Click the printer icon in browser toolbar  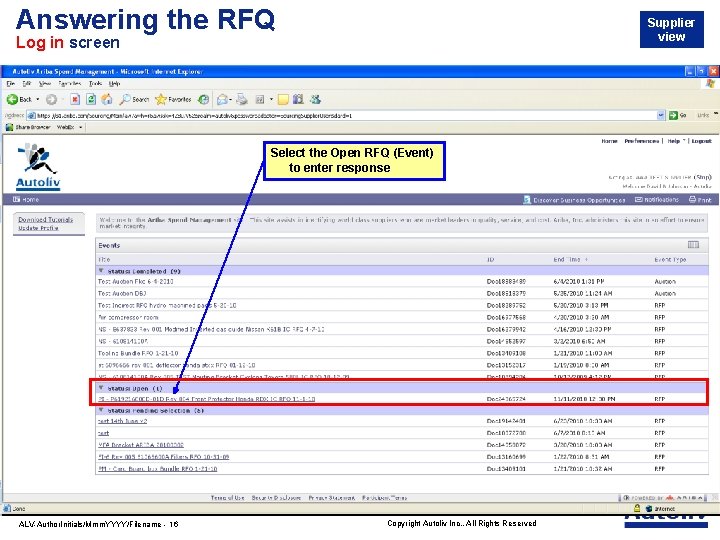242,99
